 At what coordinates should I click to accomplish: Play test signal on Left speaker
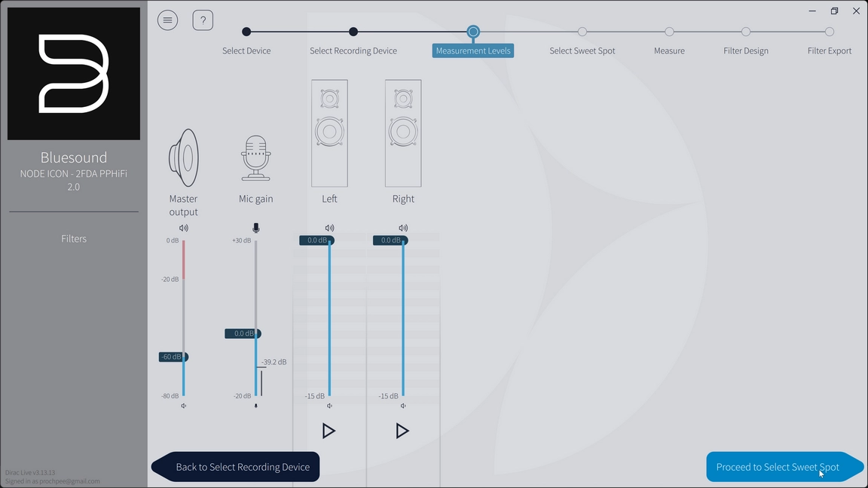tap(329, 431)
